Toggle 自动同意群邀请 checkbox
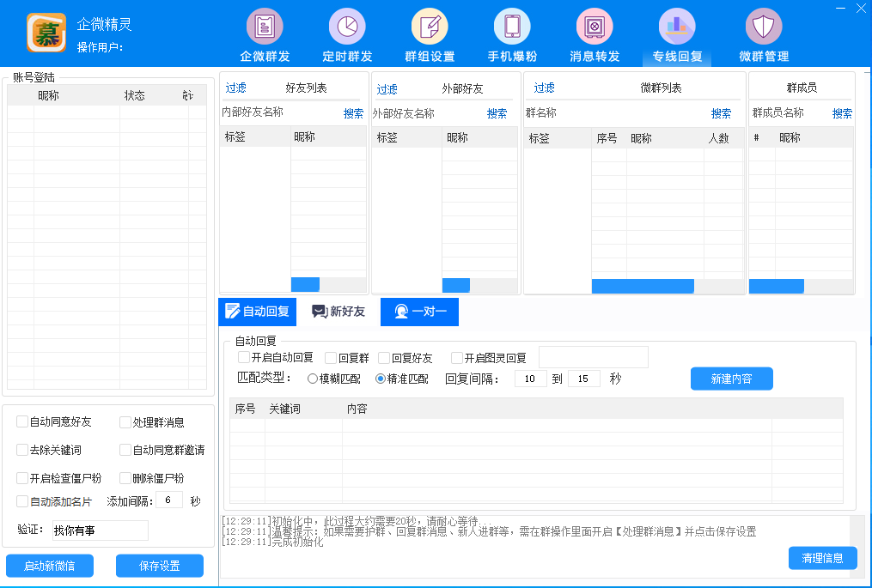 (x=125, y=450)
